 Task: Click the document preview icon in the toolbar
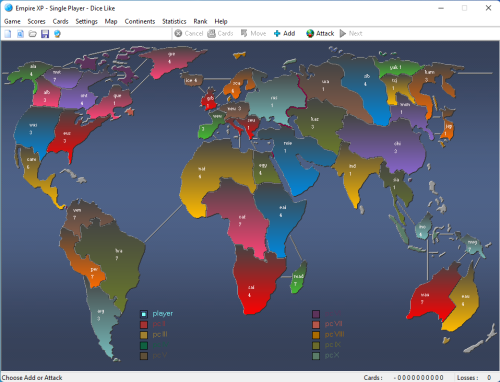coord(20,34)
